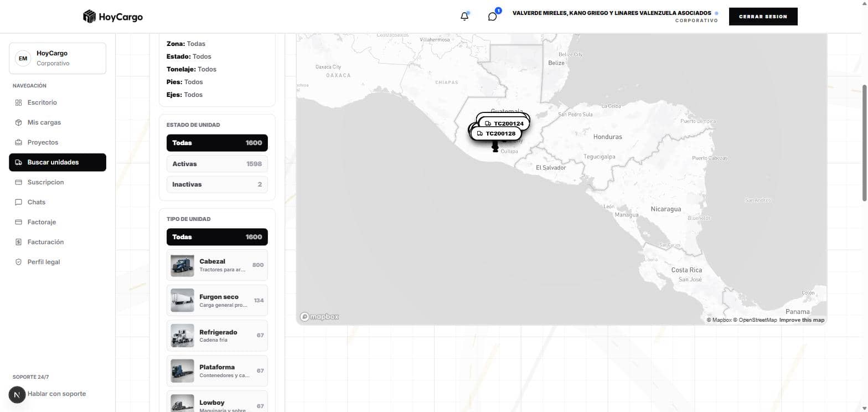Viewport: 868px width, 412px height.
Task: Click the page vertical scrollbar
Action: [x=865, y=144]
